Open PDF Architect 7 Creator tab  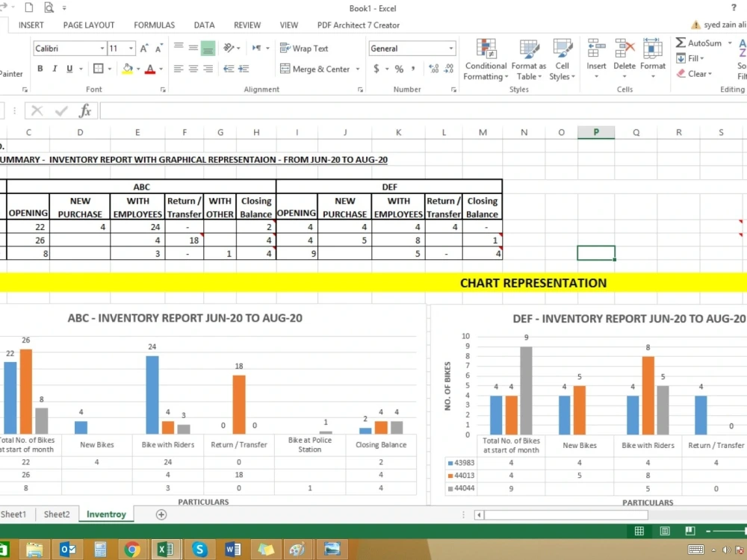pyautogui.click(x=359, y=25)
